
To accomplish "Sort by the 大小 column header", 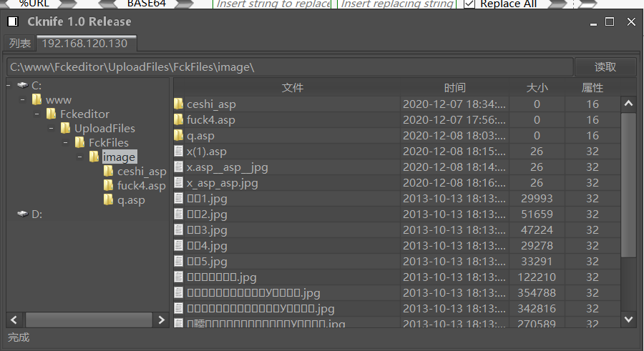I will pyautogui.click(x=537, y=87).
